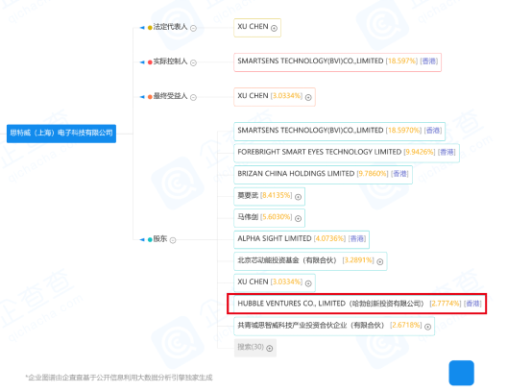Click the blue arrow beside 股东

[x=142, y=239]
